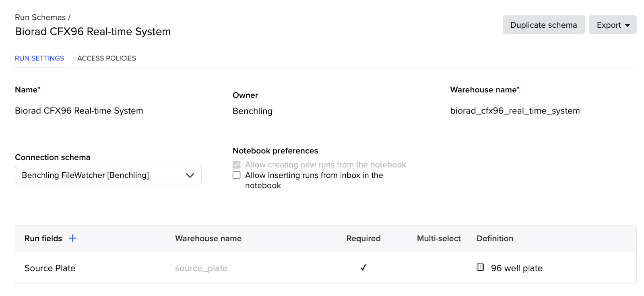Click the 'Required' column header
This screenshot has height=296, width=644.
[x=363, y=238]
